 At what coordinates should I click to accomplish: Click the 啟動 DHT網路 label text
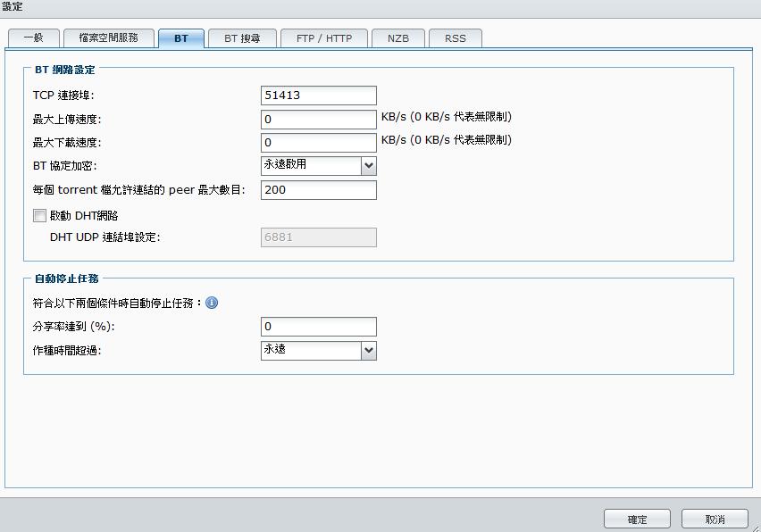point(84,215)
